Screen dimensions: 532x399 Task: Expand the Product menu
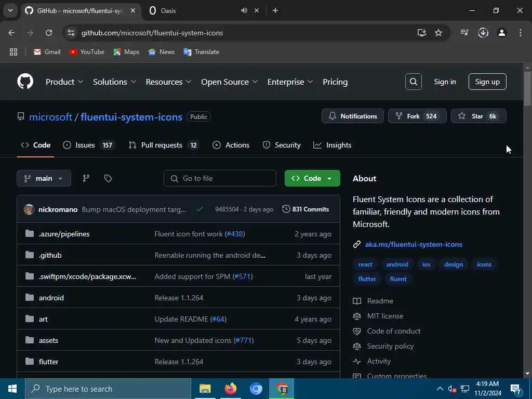(64, 82)
